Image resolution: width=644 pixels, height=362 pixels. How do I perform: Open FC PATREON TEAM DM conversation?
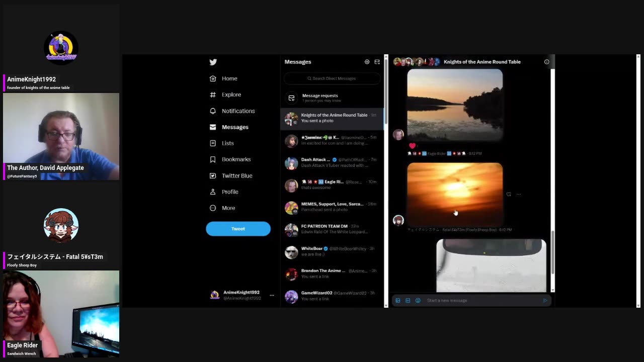coord(332,229)
